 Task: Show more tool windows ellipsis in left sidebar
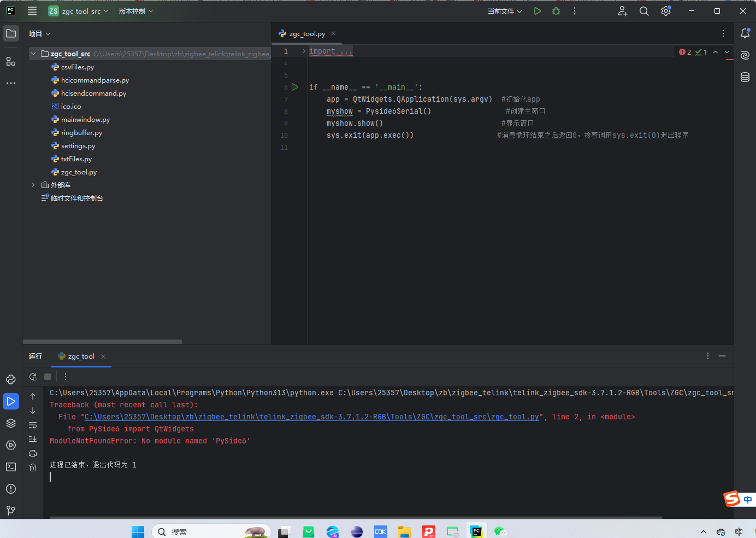click(x=11, y=83)
